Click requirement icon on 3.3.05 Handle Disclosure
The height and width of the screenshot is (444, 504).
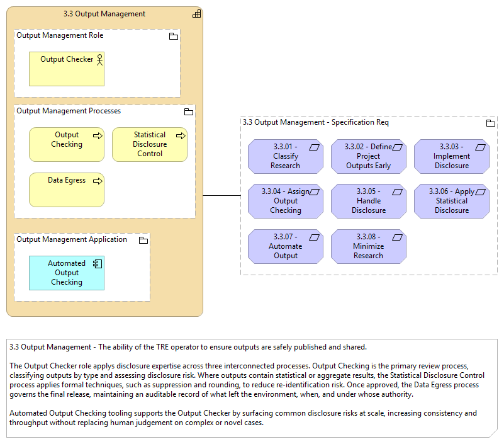coord(397,192)
